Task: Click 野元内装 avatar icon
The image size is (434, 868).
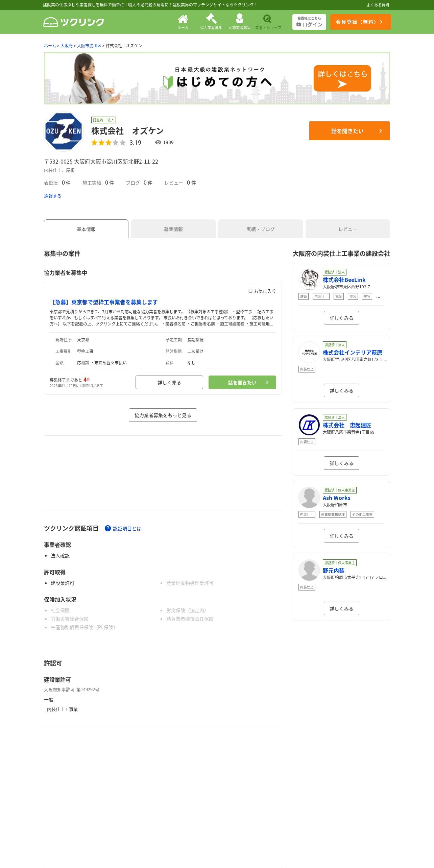Action: (x=309, y=570)
